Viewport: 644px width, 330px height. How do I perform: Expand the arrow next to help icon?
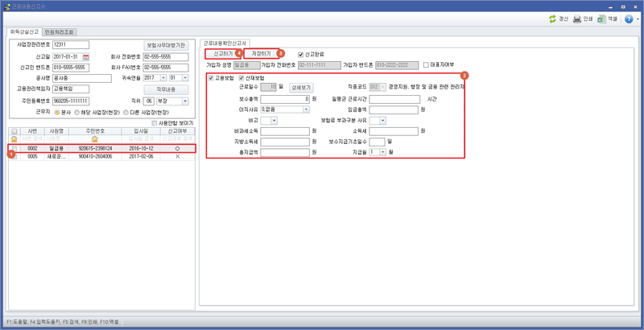pyautogui.click(x=637, y=19)
